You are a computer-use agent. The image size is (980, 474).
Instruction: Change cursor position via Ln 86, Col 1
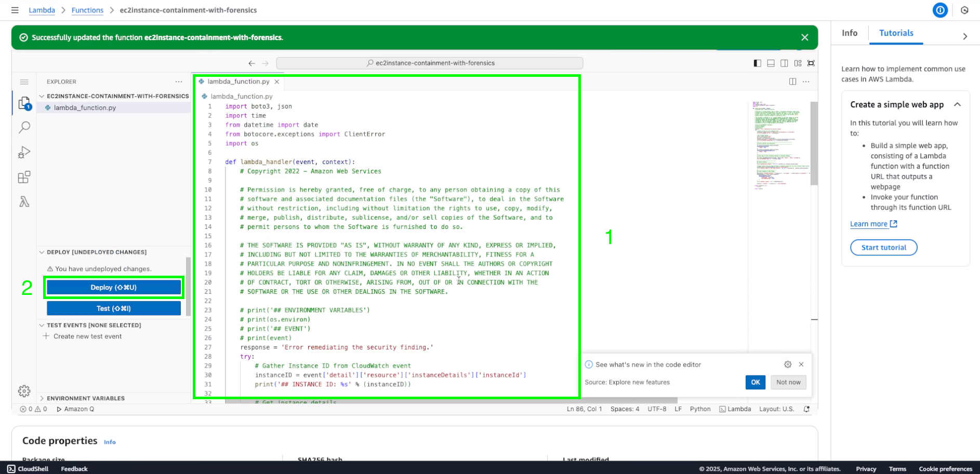(x=584, y=409)
